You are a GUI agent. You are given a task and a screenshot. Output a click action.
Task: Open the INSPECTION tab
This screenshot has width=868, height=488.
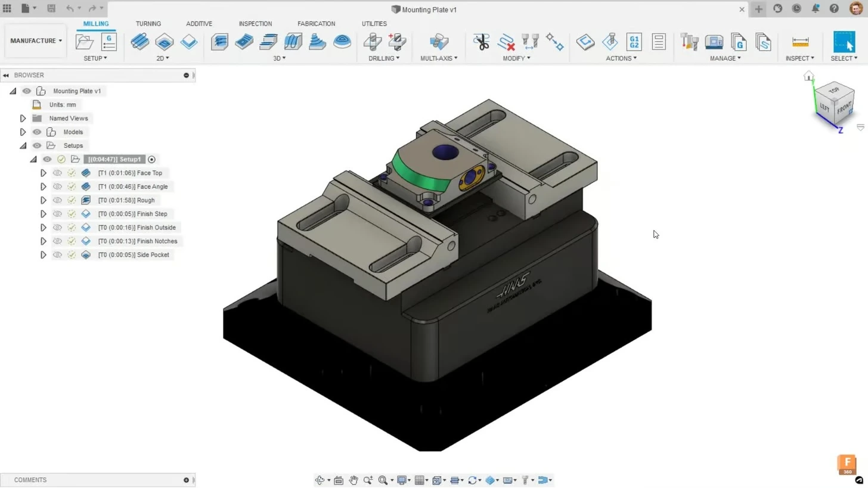pos(255,24)
